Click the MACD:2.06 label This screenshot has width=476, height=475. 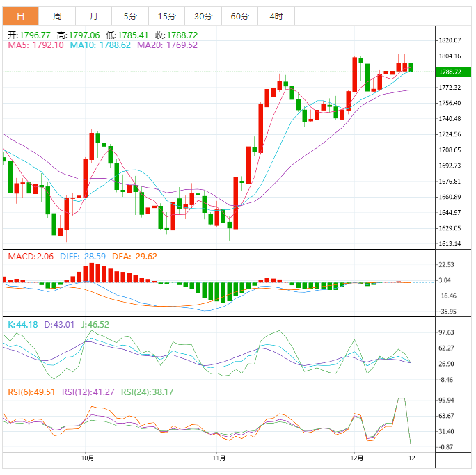[31, 257]
